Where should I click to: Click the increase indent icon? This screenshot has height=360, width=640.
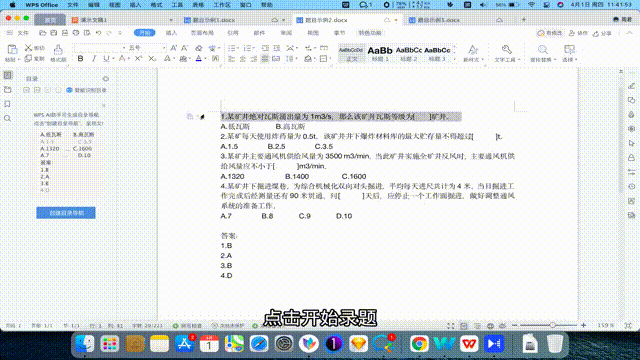(x=276, y=48)
